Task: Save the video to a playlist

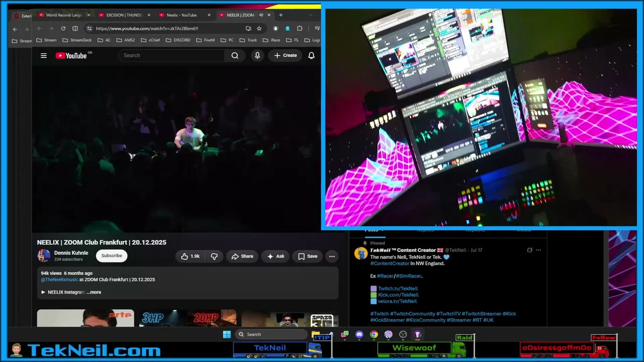Action: (x=307, y=256)
